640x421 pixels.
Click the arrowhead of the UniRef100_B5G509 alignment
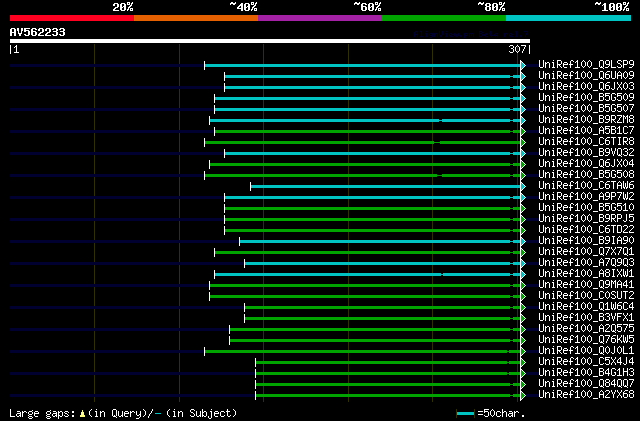coord(523,98)
